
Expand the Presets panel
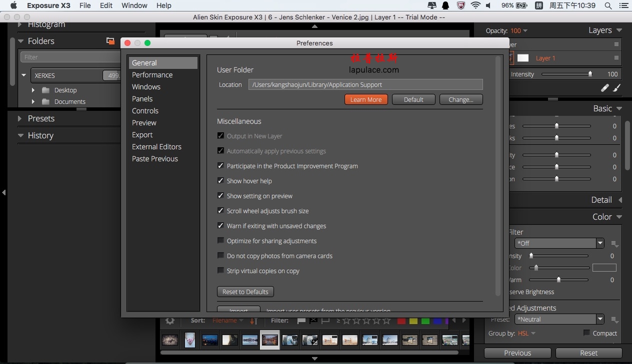tap(20, 118)
